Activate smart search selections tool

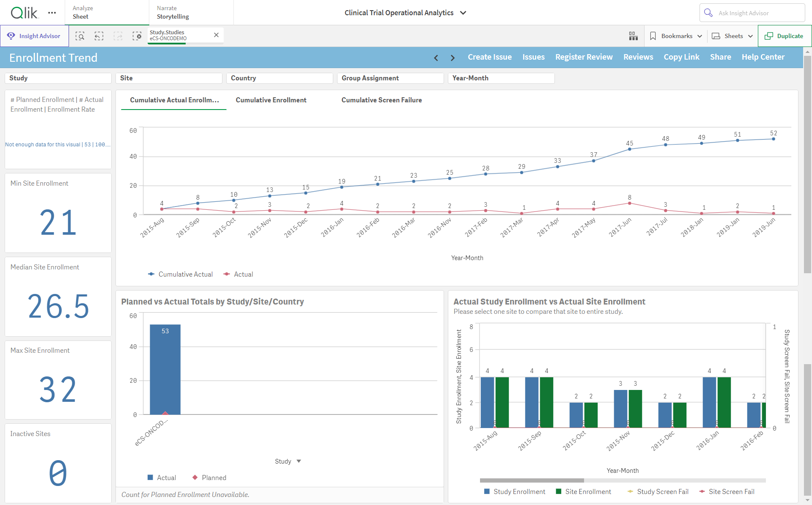coord(80,36)
